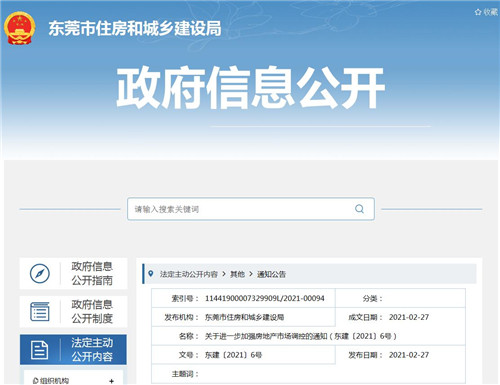Click the small icon beside 组织机构
Viewport: 500px width, 385px height.
35,381
